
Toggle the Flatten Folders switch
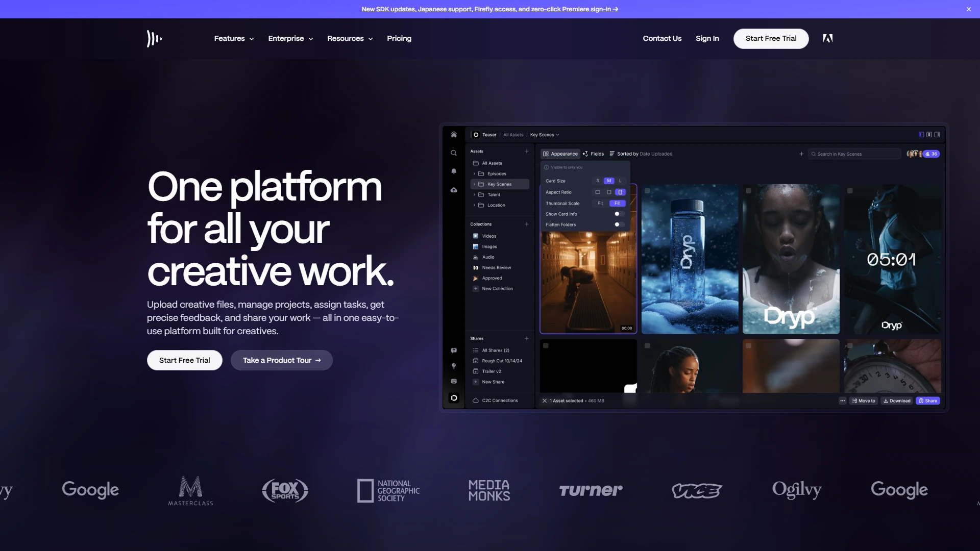[619, 224]
